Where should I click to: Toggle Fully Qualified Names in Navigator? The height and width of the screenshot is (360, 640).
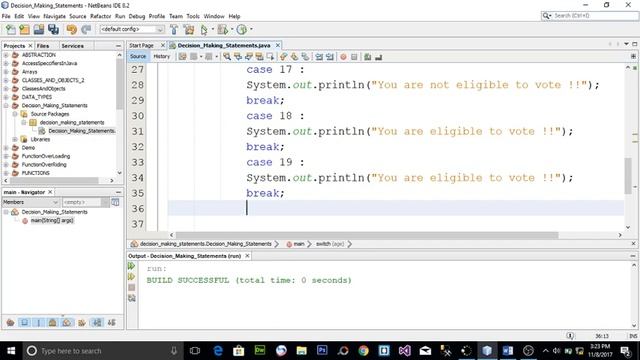click(x=82, y=323)
